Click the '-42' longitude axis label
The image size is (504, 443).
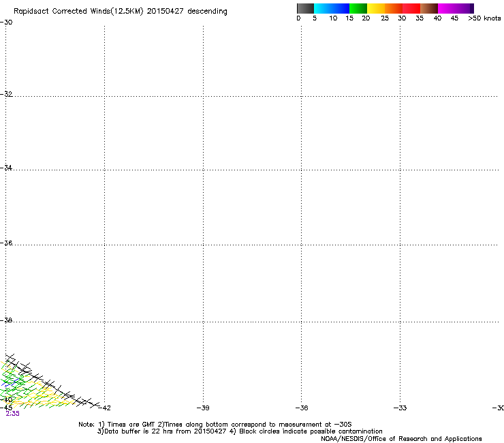click(104, 408)
